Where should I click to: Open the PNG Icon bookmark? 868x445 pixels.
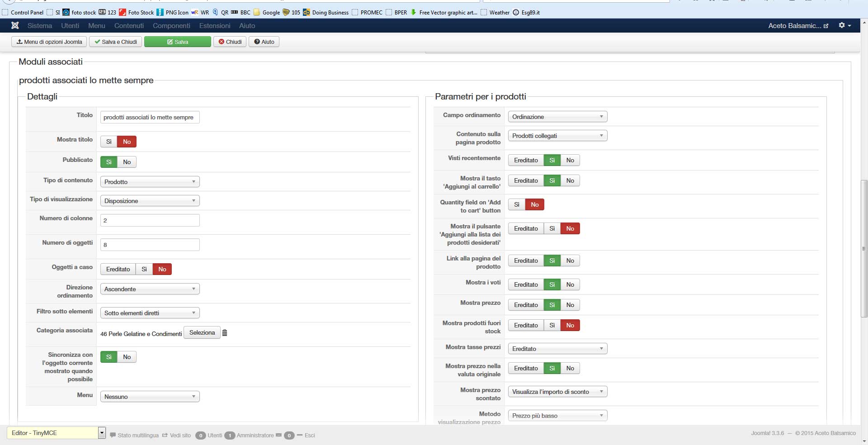(x=172, y=13)
